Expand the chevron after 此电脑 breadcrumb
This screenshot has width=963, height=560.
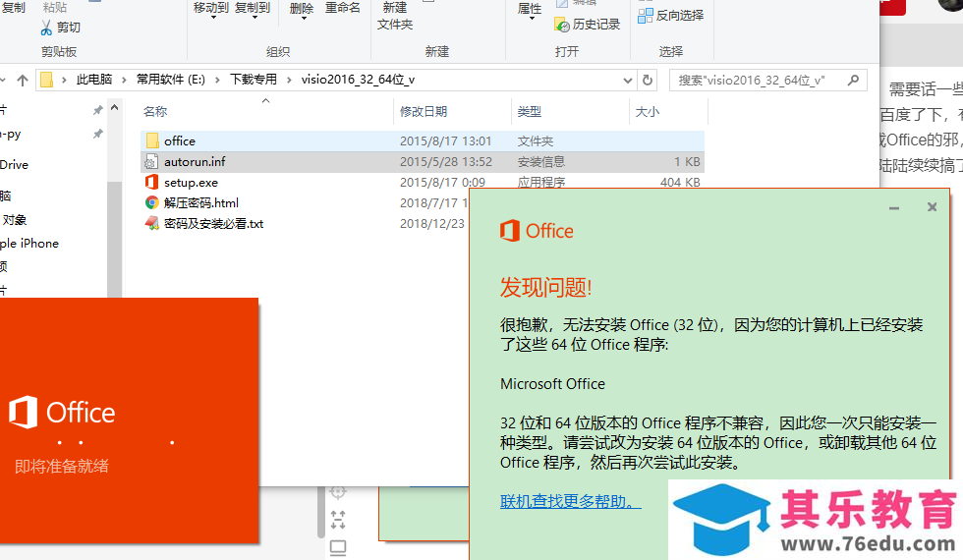click(124, 80)
